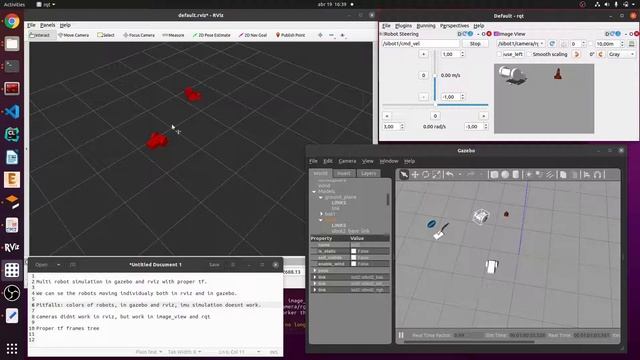This screenshot has height=360, width=640.
Task: Choose Gazebo's rotate mode tool
Action: (x=426, y=175)
